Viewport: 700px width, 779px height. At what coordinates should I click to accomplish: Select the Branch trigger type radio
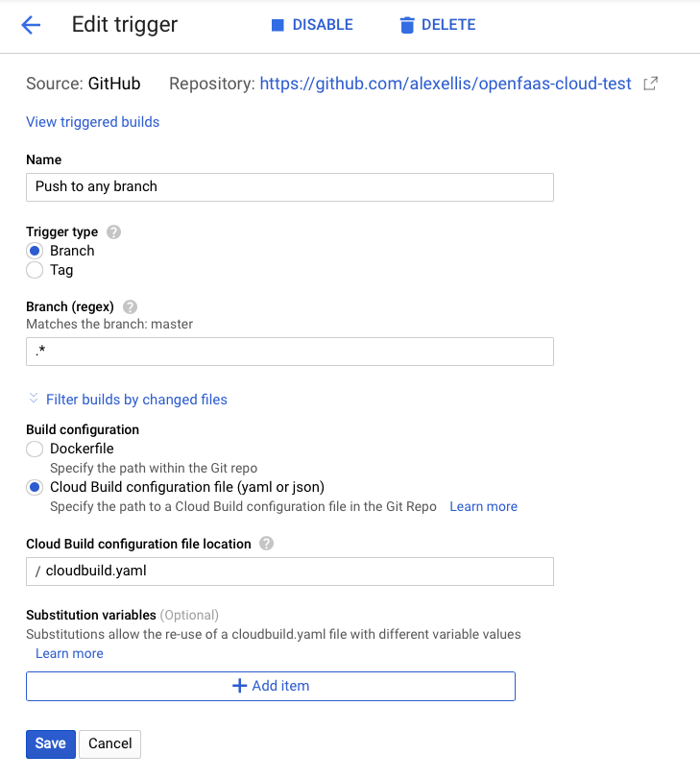(35, 251)
